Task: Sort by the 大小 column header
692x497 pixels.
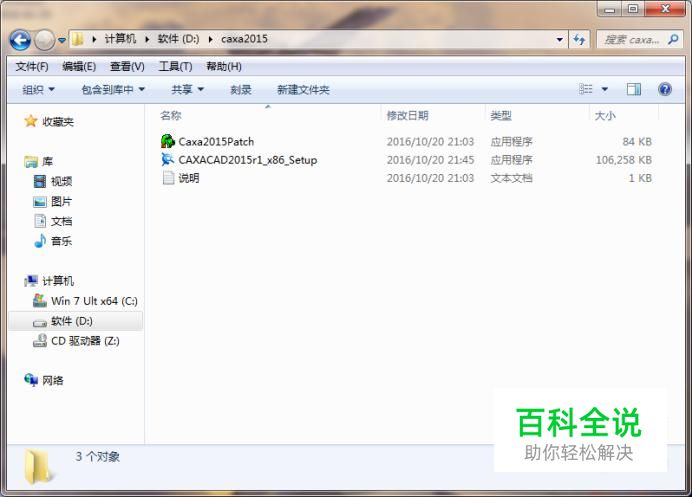Action: [605, 116]
